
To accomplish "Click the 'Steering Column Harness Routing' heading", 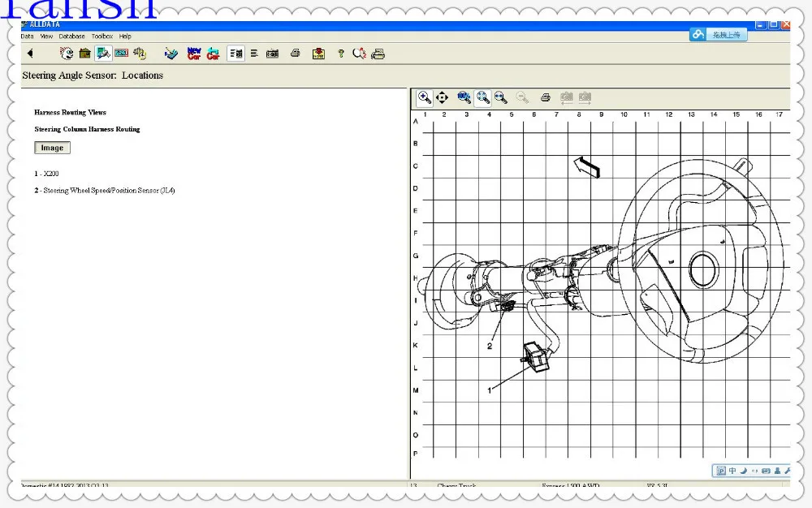I will coord(87,129).
